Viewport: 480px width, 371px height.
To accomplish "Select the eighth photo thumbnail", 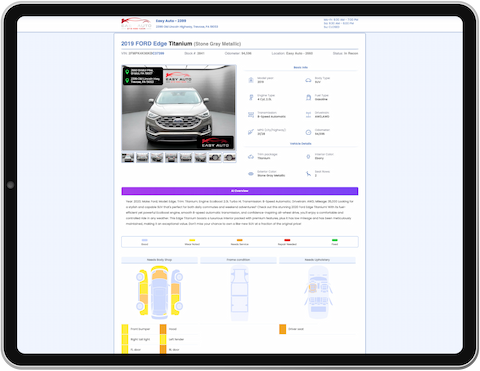I will [229, 157].
